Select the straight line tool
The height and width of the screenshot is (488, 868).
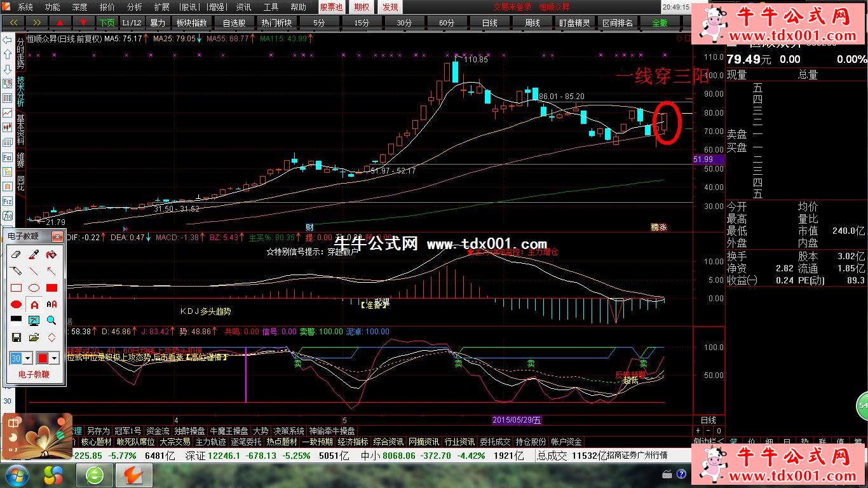tap(34, 271)
